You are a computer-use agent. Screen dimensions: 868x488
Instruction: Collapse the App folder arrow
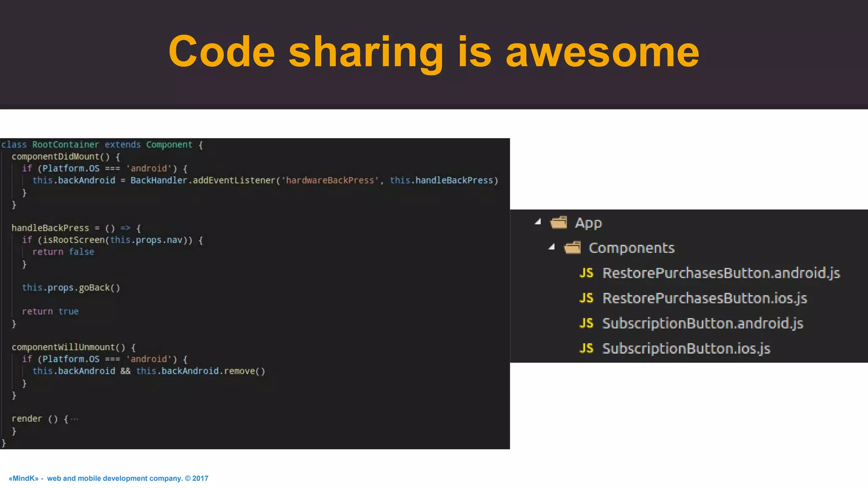[x=538, y=222]
